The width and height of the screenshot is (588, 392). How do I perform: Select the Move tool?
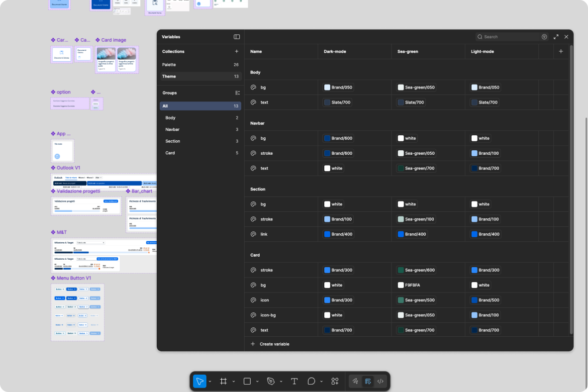[200, 381]
